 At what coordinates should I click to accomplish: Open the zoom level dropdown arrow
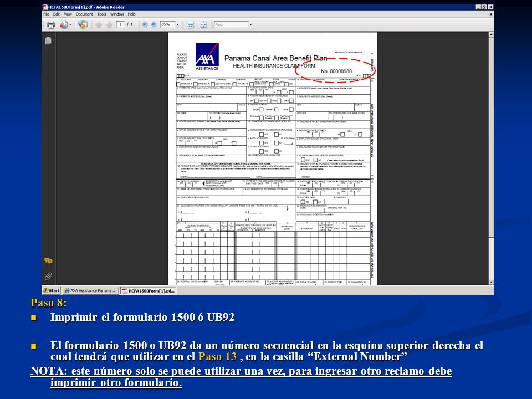[x=177, y=24]
